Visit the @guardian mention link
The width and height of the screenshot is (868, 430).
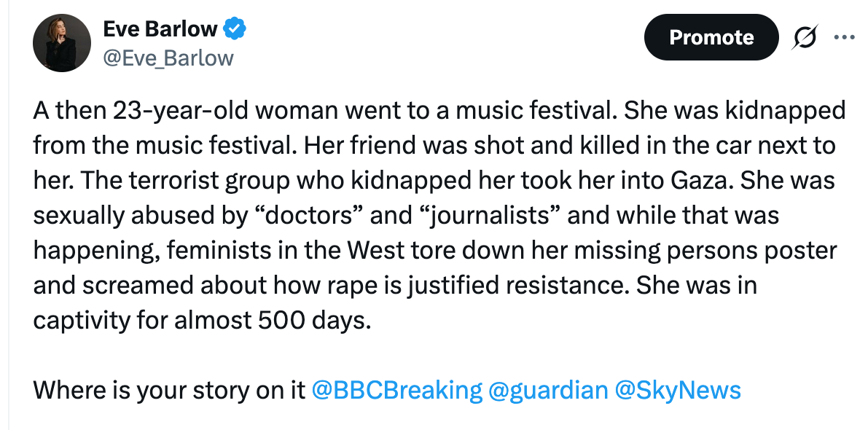(x=548, y=390)
